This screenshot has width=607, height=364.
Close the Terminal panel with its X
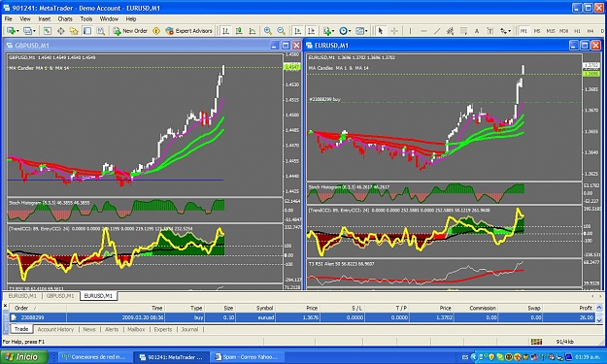[5, 306]
